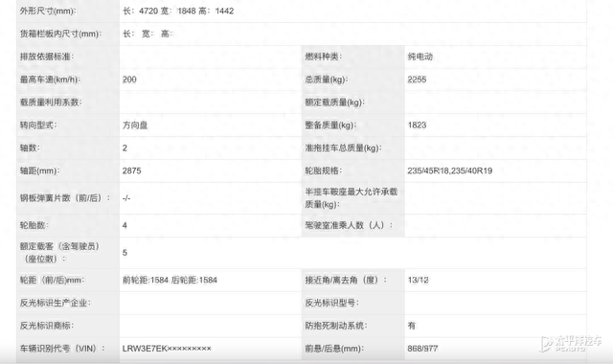Screen dimensions: 613x364
Task: Click the 前悬/后悬(mm) label
Action: tap(334, 349)
